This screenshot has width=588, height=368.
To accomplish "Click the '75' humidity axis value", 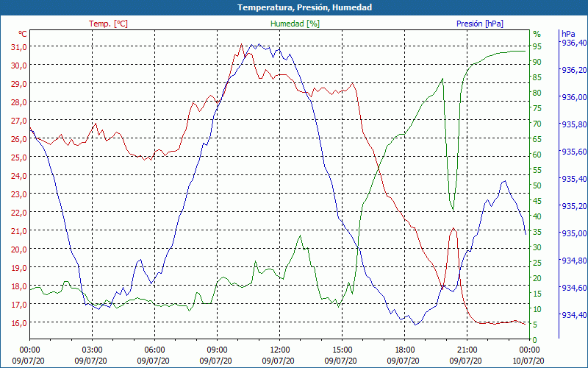I will (537, 108).
